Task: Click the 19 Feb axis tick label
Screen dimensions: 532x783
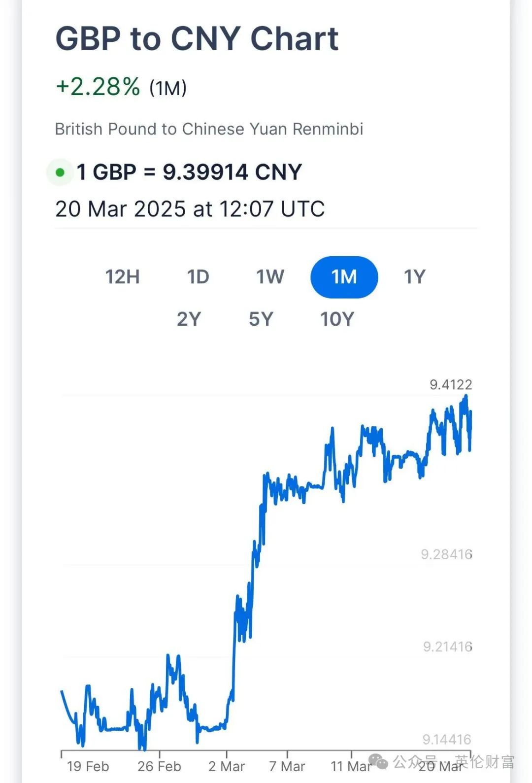Action: [88, 766]
